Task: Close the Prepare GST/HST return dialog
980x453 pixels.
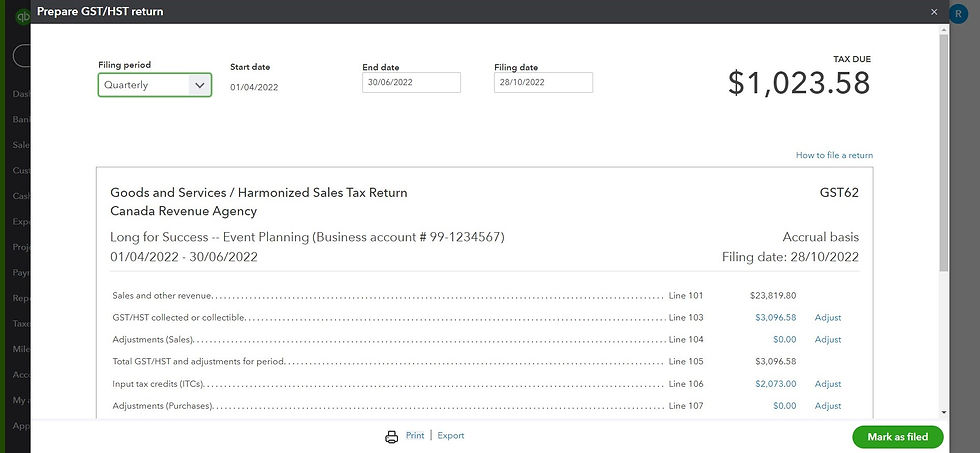Action: click(x=934, y=12)
